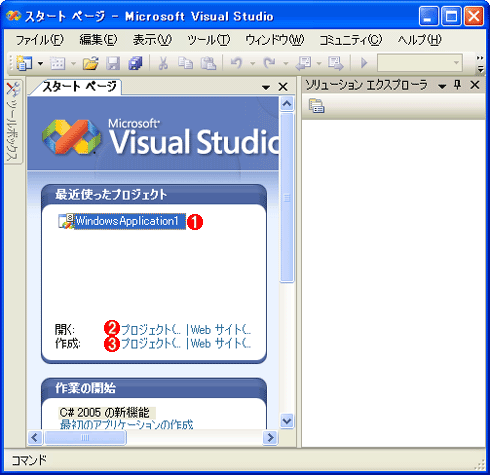Click the Undo arrow icon

tap(237, 63)
